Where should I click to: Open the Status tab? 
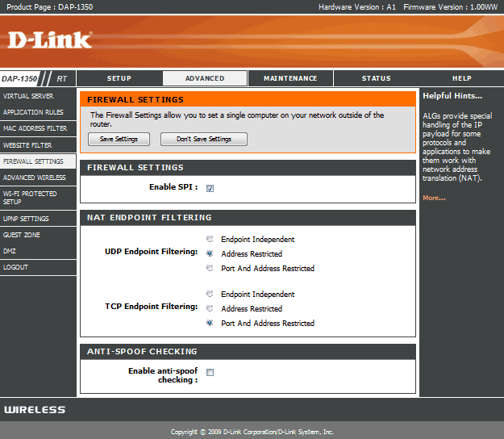pos(376,78)
